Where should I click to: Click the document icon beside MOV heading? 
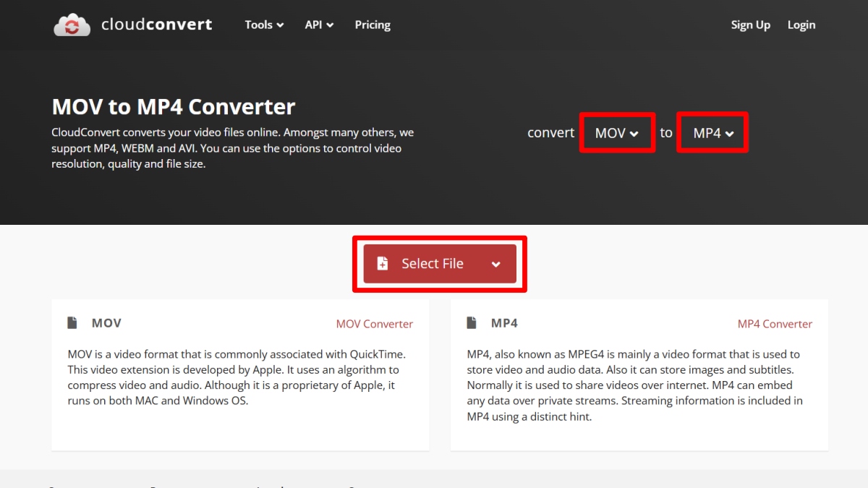click(x=72, y=323)
